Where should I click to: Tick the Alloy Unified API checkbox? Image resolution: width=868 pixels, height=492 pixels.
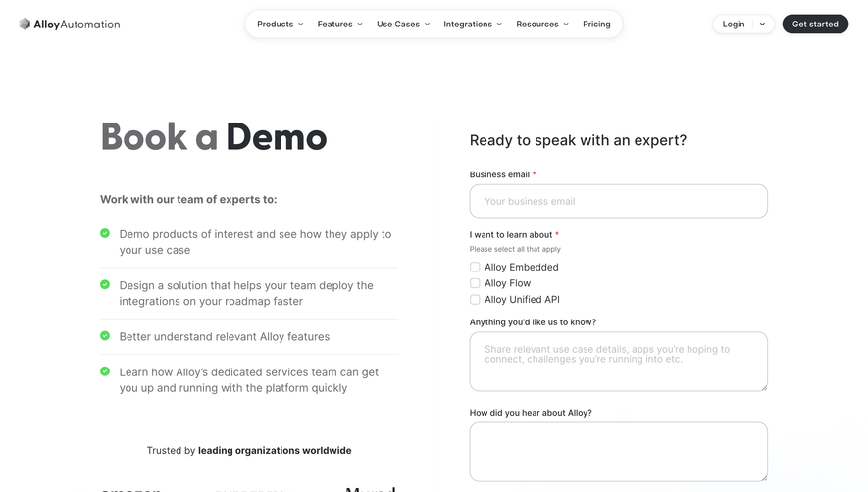(475, 299)
